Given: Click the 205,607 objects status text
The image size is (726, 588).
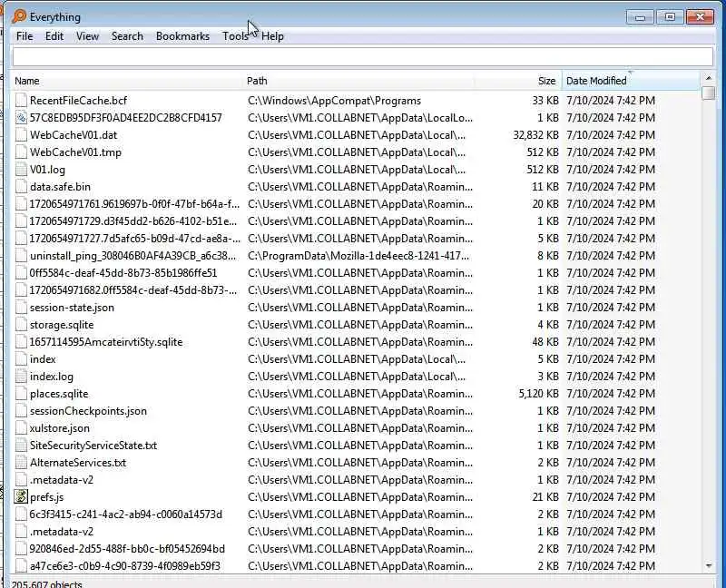Looking at the screenshot, I should coord(46,583).
